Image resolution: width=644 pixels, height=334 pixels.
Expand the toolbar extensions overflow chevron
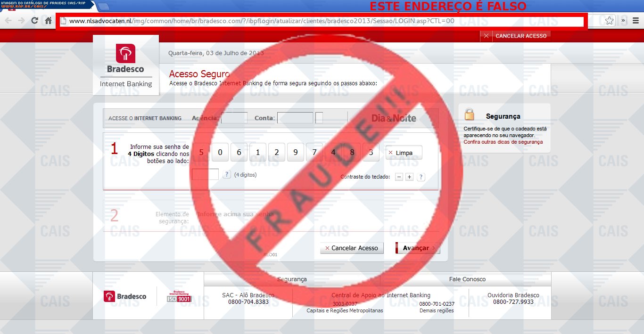[x=623, y=21]
